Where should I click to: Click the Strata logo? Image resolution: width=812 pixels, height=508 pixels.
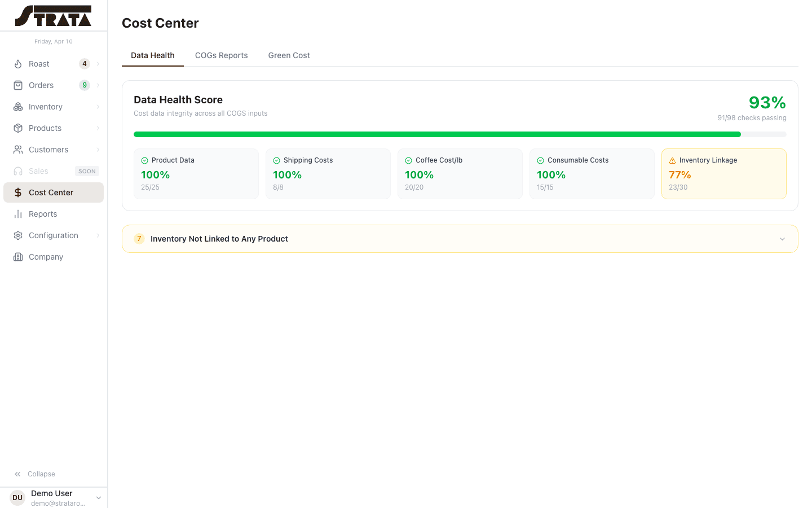pyautogui.click(x=54, y=15)
